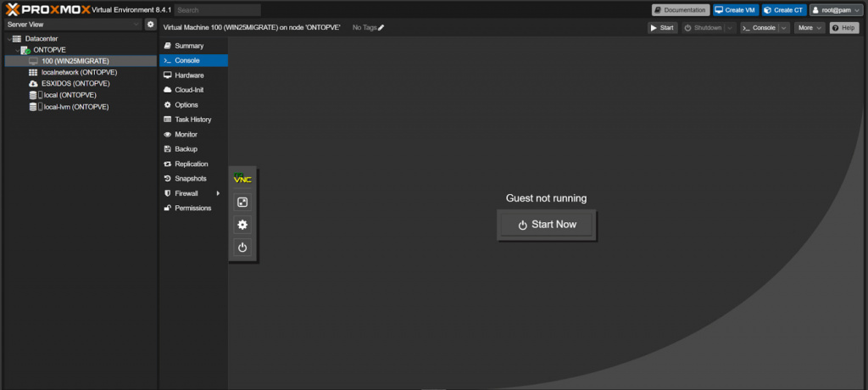The width and height of the screenshot is (868, 390).
Task: Click the Options gear icon
Action: [x=168, y=104]
